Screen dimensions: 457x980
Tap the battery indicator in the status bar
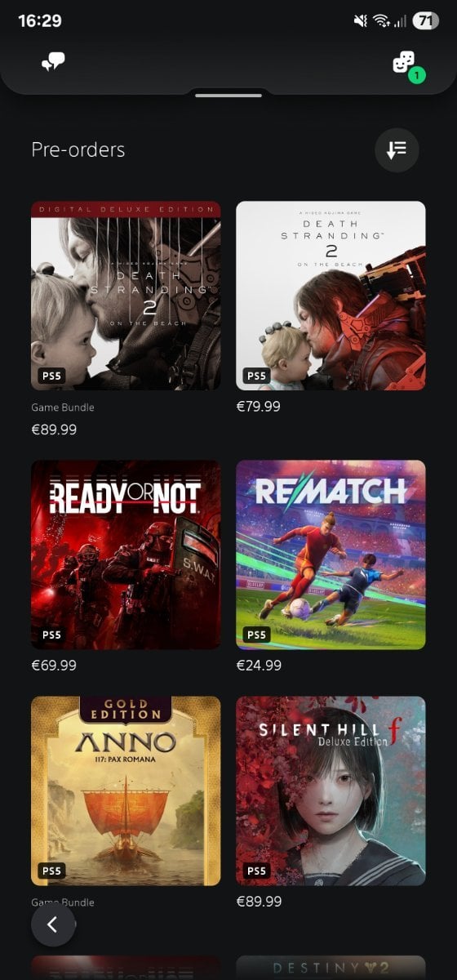point(425,21)
